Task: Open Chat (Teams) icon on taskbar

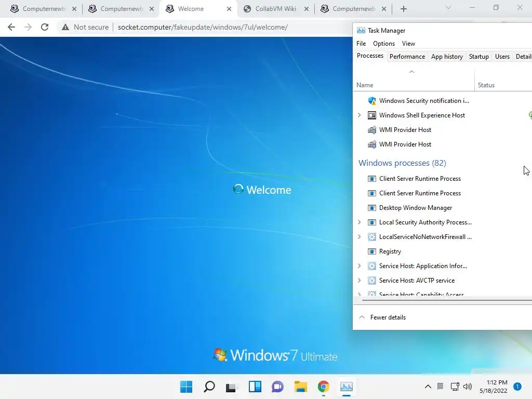Action: [277, 387]
